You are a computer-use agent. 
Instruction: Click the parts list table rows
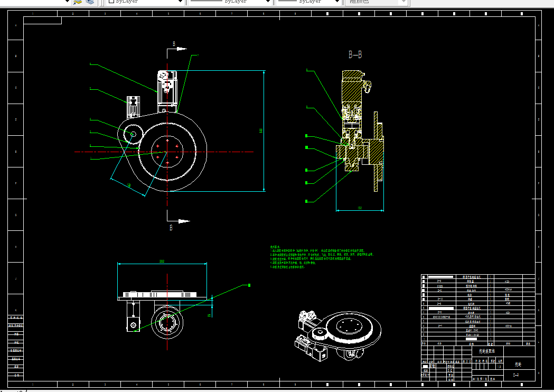[x=478, y=307]
